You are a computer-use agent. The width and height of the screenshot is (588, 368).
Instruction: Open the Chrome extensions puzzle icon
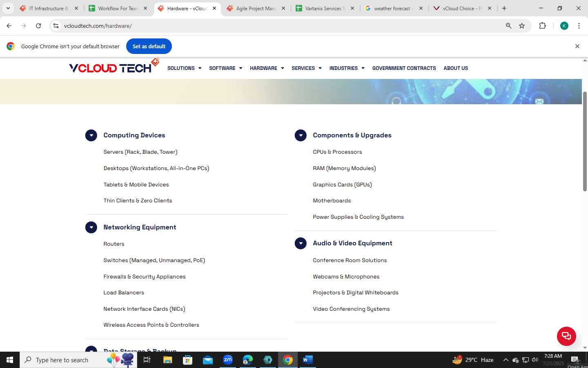tap(542, 26)
